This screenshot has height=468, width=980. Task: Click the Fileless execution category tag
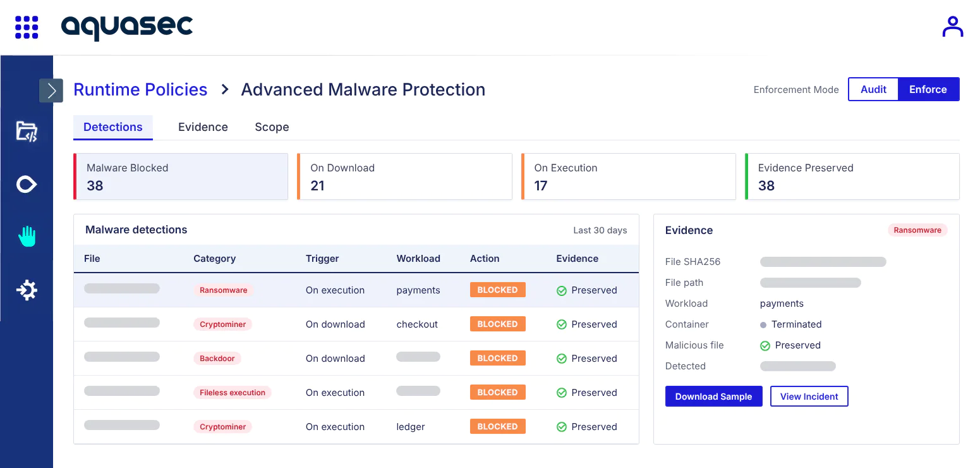pos(233,393)
